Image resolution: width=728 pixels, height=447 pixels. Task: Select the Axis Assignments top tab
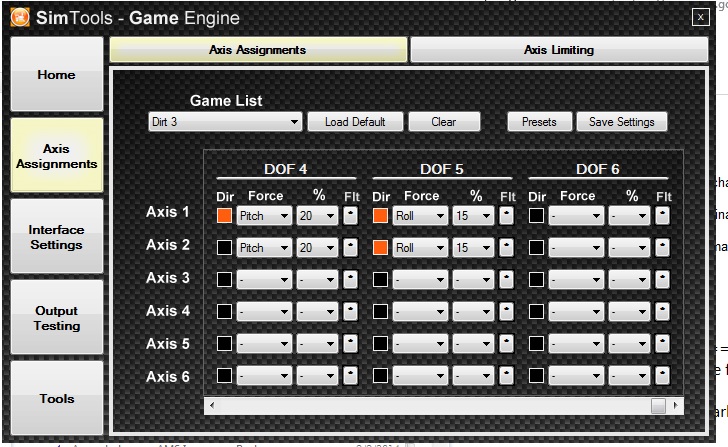click(258, 50)
